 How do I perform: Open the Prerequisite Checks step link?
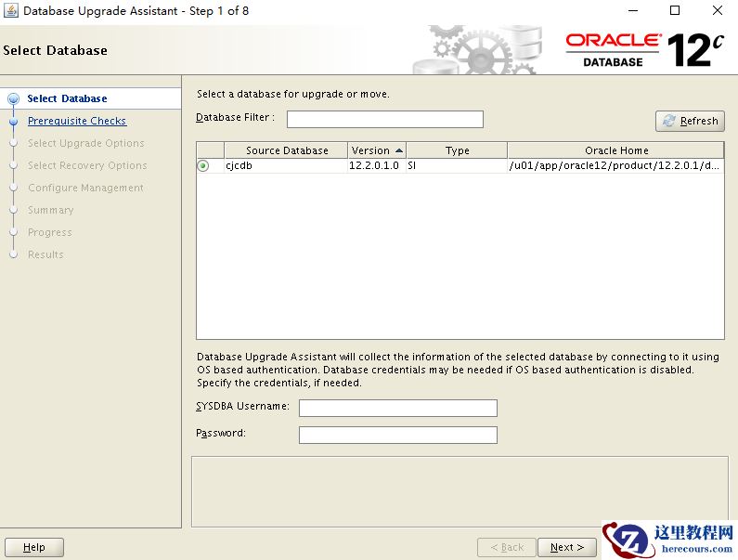pos(77,121)
